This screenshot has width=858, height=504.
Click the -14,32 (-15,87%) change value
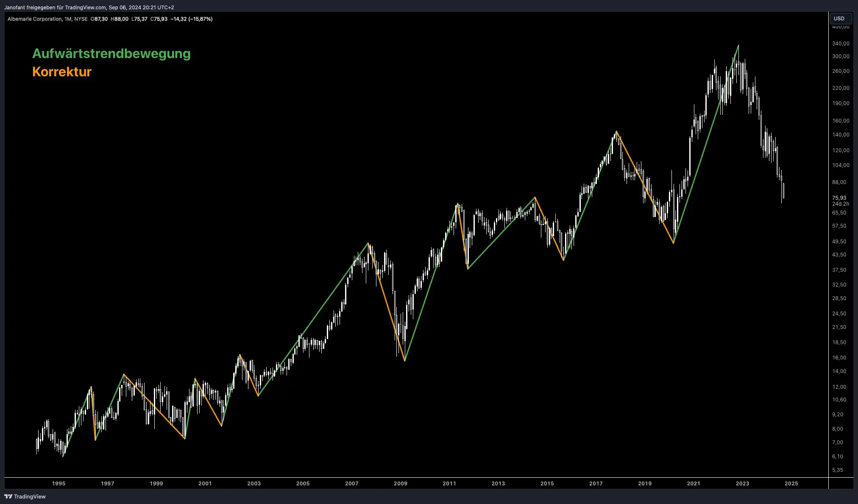[192, 19]
